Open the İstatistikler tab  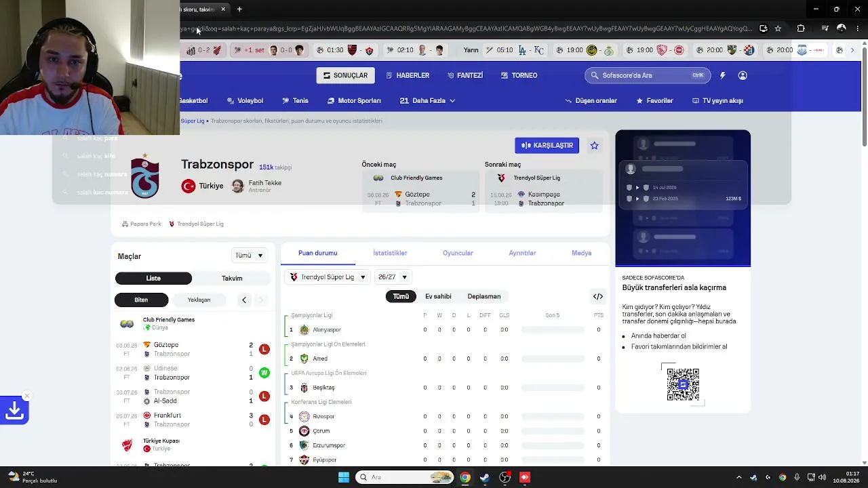390,253
